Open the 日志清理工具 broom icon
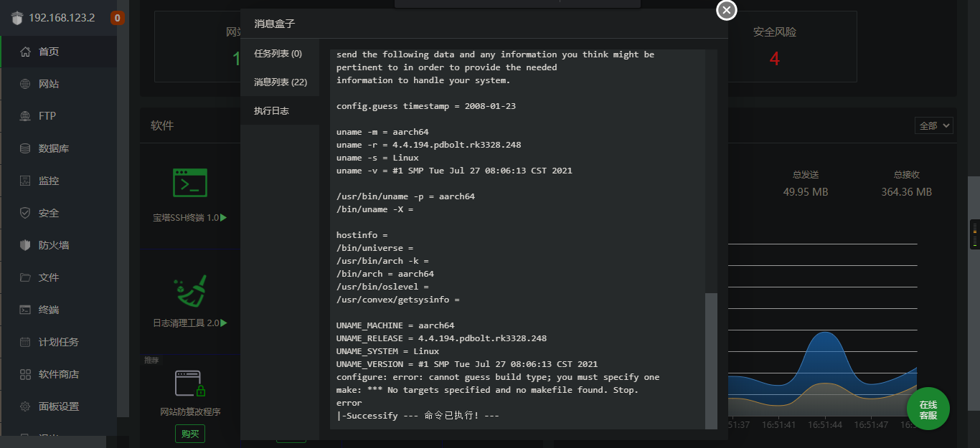This screenshot has height=448, width=980. point(190,291)
